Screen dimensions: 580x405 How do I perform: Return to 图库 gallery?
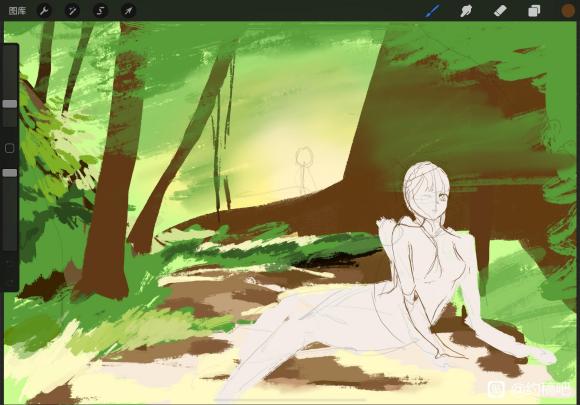click(17, 11)
